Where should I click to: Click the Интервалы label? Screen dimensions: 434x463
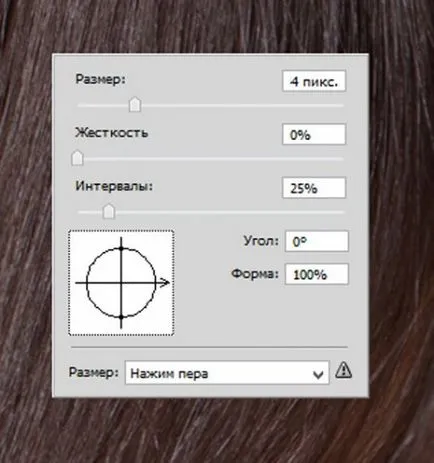click(114, 186)
